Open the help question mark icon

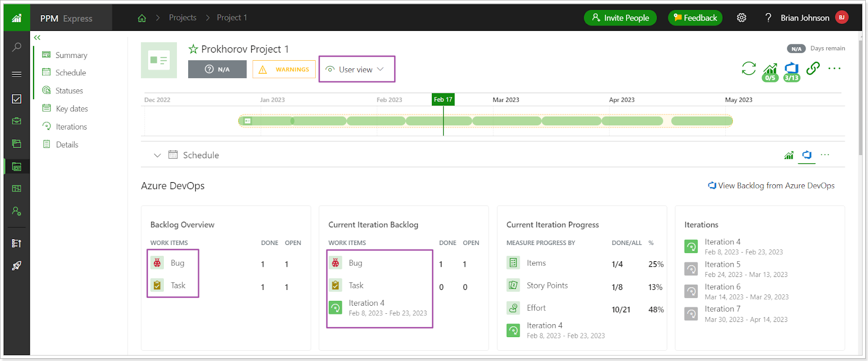click(x=768, y=18)
